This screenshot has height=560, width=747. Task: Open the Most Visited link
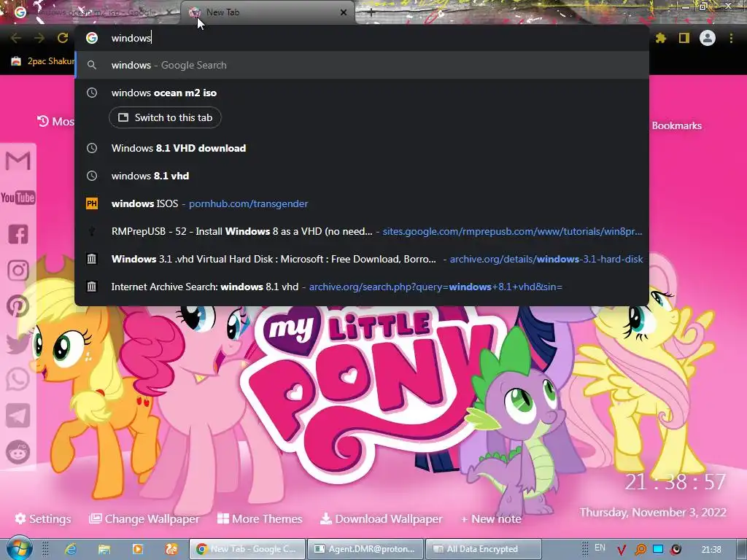55,122
